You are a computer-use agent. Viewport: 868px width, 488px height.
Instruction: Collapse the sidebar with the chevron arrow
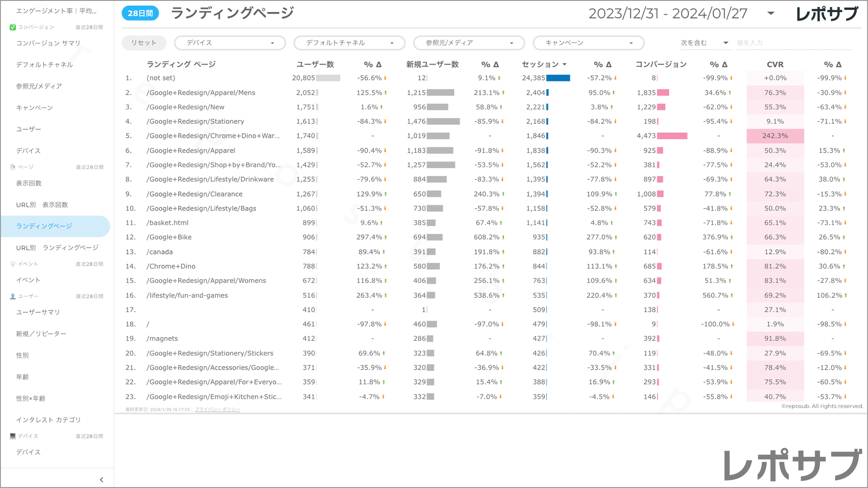[x=101, y=480]
